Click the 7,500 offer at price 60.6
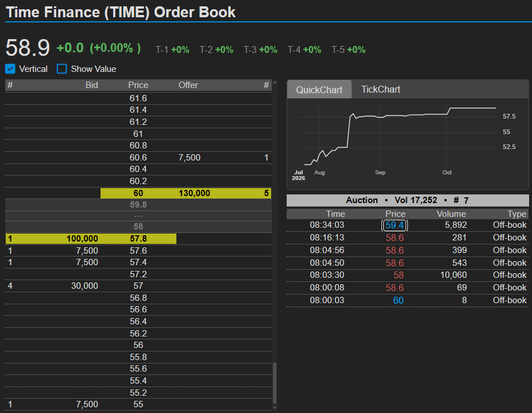The image size is (532, 413). point(190,158)
